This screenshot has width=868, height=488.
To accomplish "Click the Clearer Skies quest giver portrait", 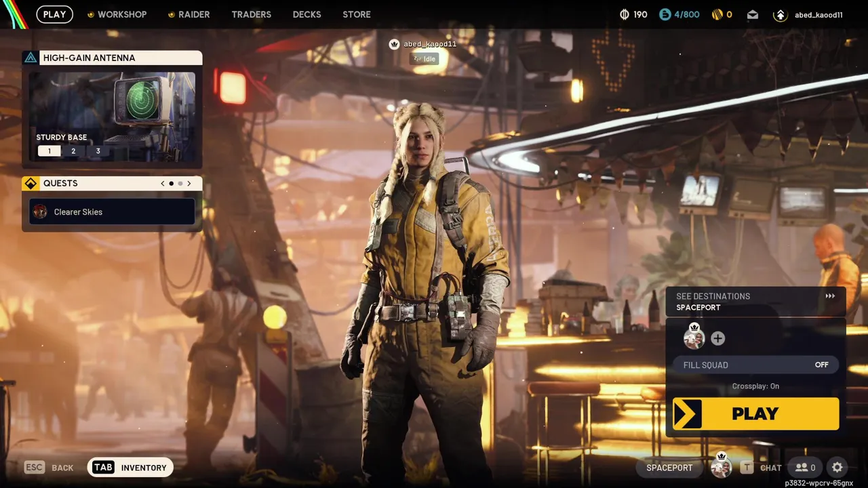I will (40, 211).
